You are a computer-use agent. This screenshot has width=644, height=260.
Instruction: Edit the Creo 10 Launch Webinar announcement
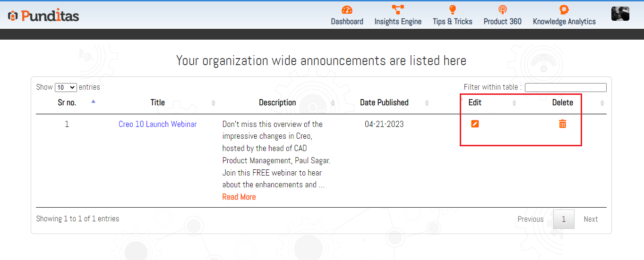(x=475, y=124)
